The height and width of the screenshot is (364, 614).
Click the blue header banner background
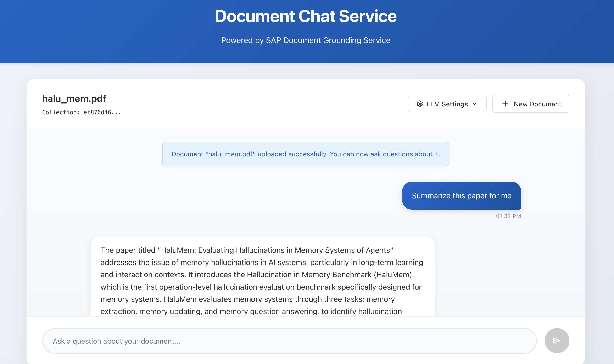pos(98,32)
